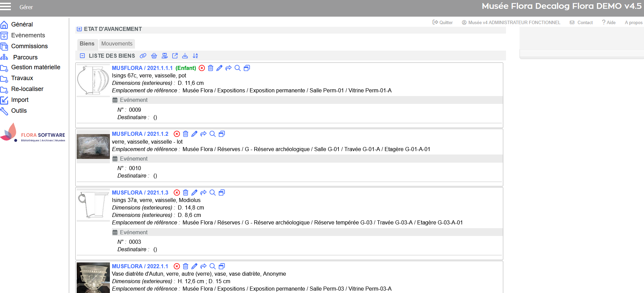Expand the Etat d'avancement section
Image resolution: width=644 pixels, height=293 pixels.
79,29
